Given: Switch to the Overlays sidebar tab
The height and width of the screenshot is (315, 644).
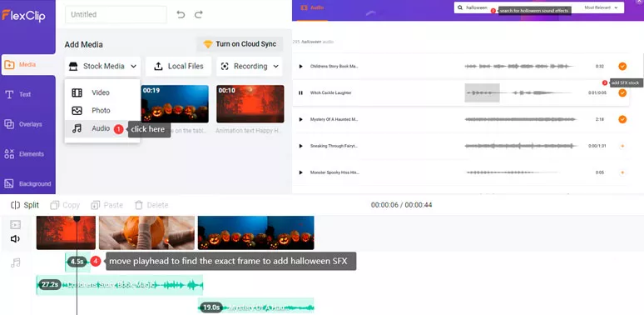Looking at the screenshot, I should (x=23, y=124).
